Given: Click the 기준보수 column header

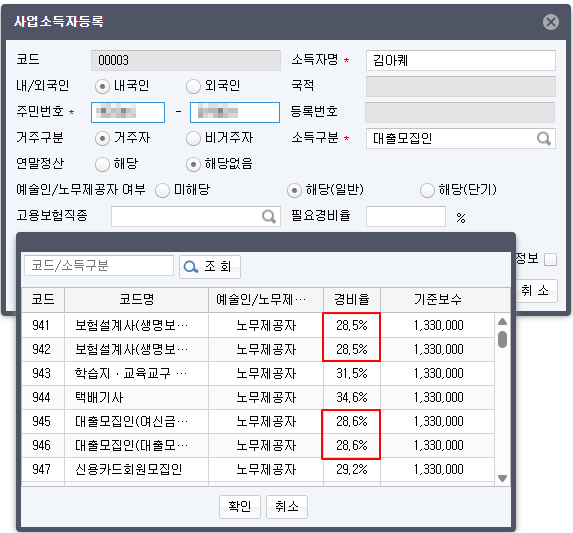Looking at the screenshot, I should pos(438,300).
